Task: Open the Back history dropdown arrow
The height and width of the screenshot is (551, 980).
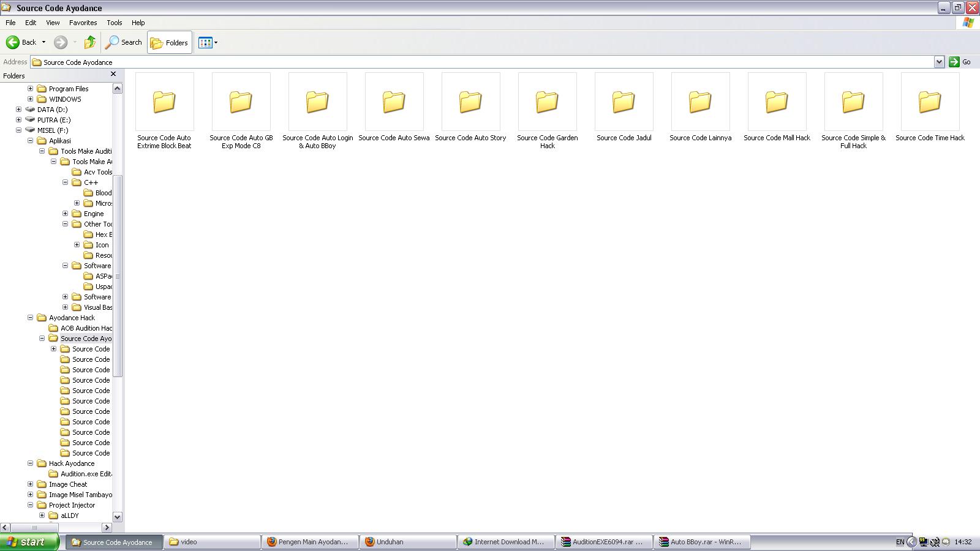Action: click(x=43, y=42)
